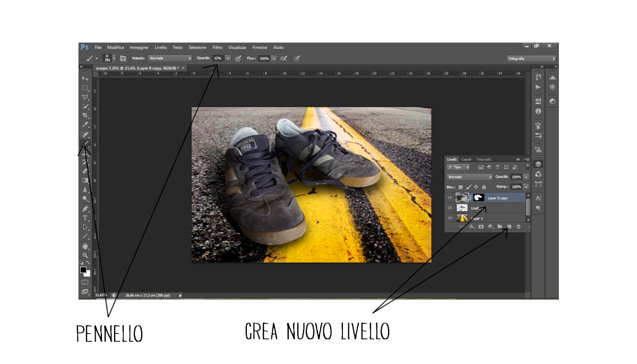The height and width of the screenshot is (364, 637).
Task: Select the Sharpen/Blur tool
Action: [x=85, y=189]
